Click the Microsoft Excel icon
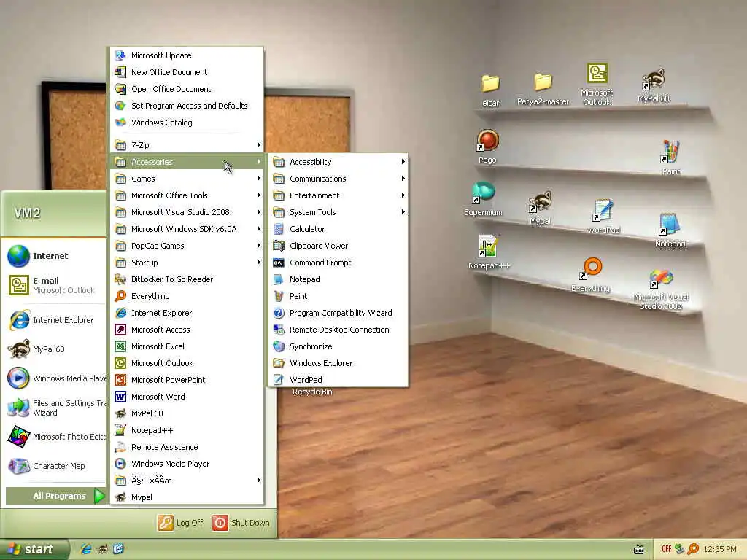Screen dimensions: 747x560 coord(120,346)
